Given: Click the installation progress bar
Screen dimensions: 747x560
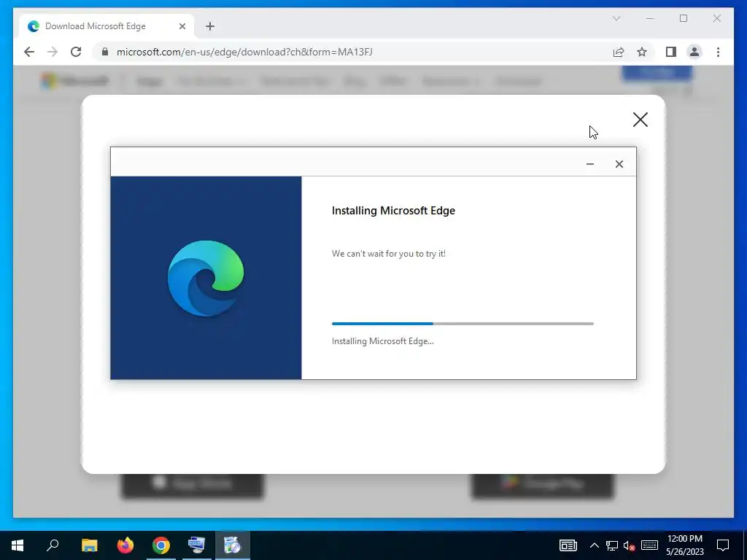Looking at the screenshot, I should point(462,323).
